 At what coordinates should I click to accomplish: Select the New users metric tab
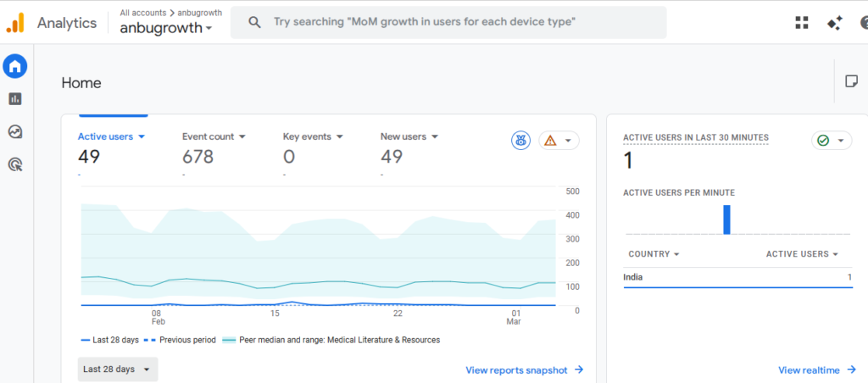pyautogui.click(x=409, y=136)
